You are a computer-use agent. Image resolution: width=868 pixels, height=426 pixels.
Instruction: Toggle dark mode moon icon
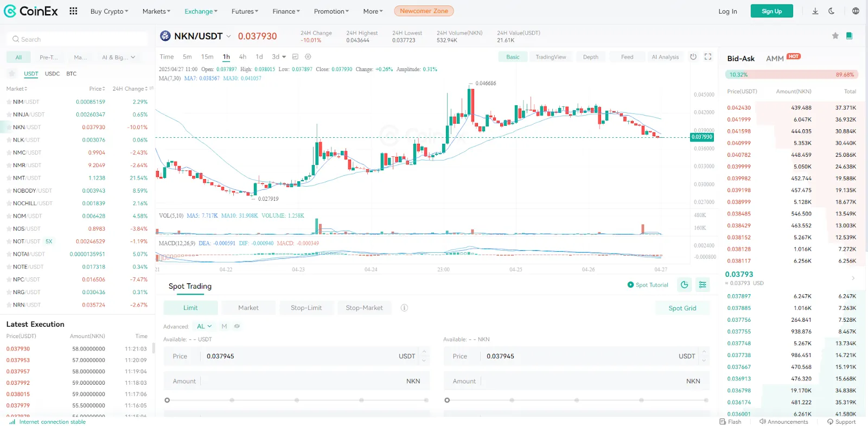(x=831, y=11)
